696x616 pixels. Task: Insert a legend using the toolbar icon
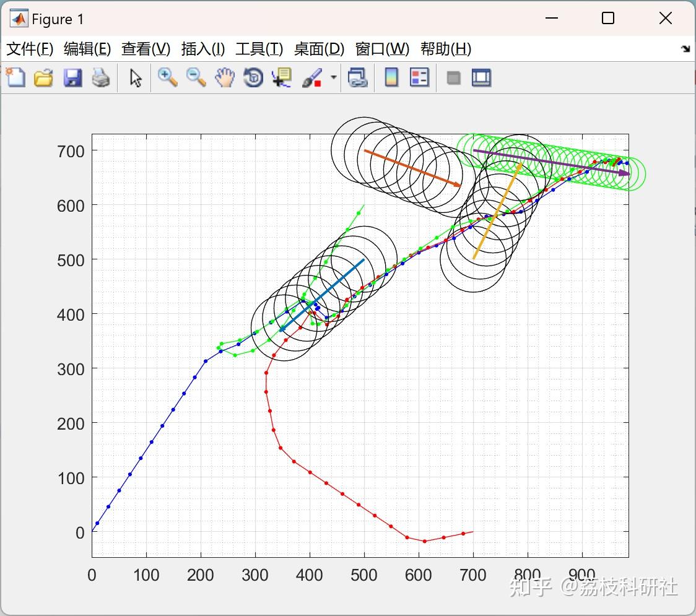tap(419, 78)
